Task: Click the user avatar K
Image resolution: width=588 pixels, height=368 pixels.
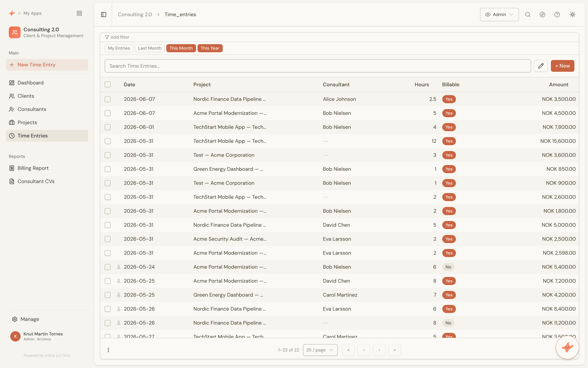Action: 15,336
